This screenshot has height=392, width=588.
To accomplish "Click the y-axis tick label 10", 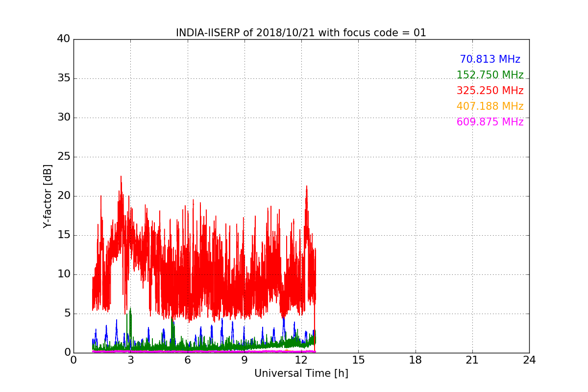I will 64,274.
